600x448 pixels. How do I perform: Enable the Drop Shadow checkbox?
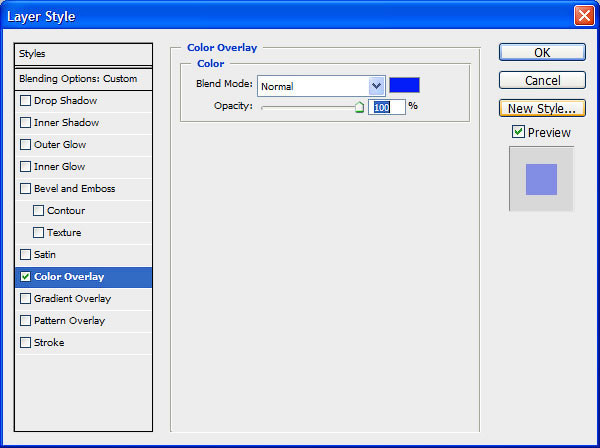pyautogui.click(x=25, y=101)
